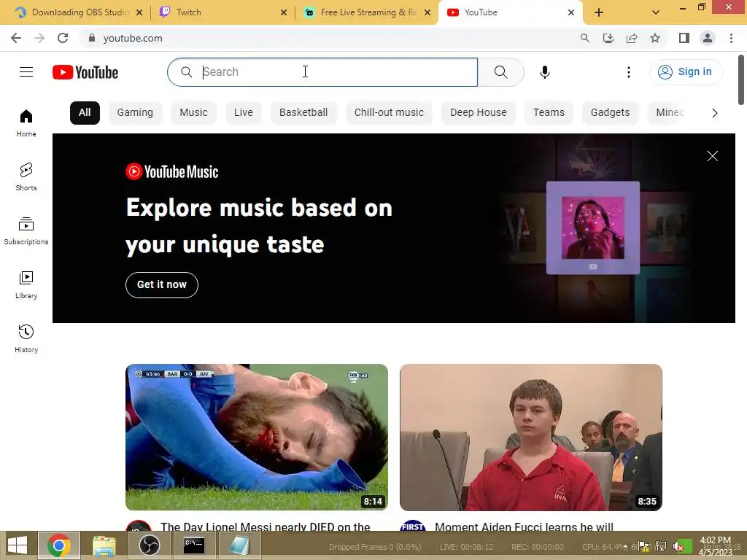Select the All filter chip
The height and width of the screenshot is (560, 747).
pos(85,113)
